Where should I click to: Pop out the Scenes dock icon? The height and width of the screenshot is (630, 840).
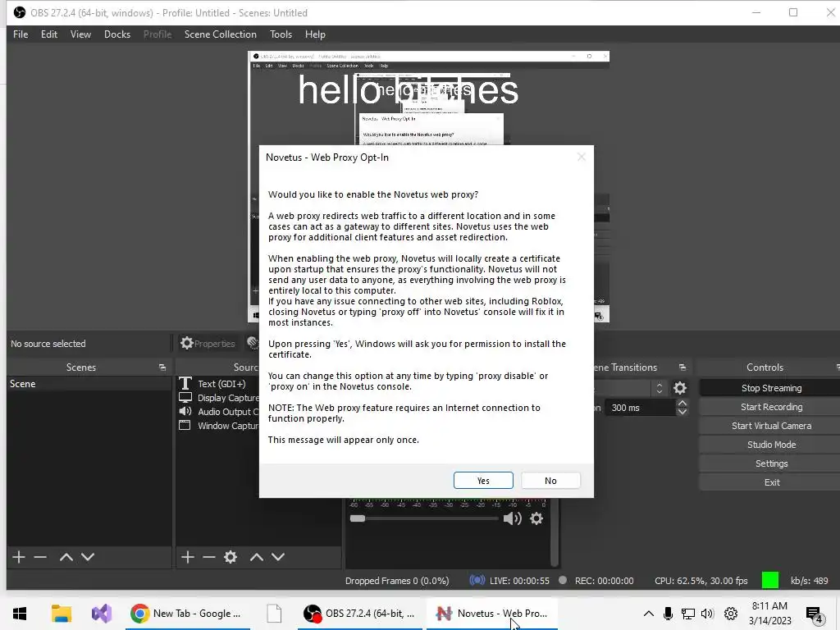(x=162, y=367)
